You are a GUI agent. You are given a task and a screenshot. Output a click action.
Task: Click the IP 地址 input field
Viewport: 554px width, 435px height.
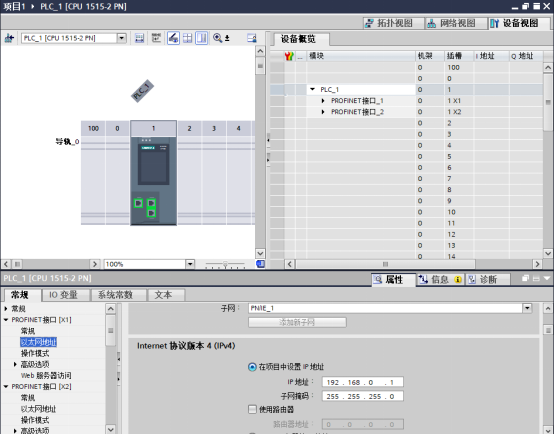click(x=363, y=382)
